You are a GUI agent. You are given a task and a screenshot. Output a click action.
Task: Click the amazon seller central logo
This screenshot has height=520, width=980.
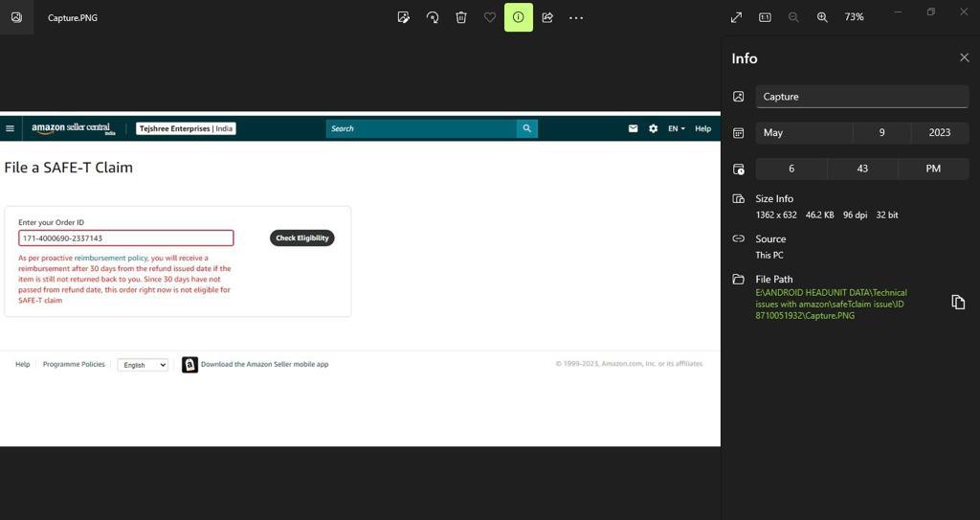pos(74,128)
